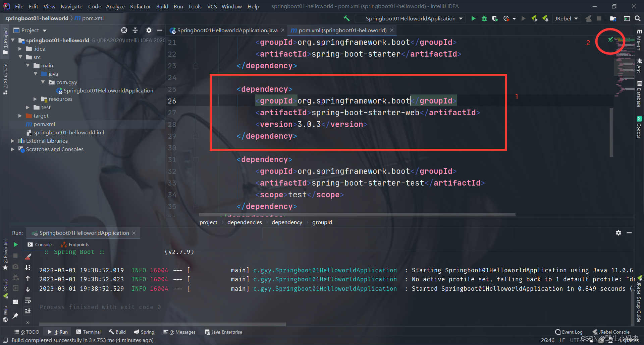Open the Profile run icon in toolbar
The height and width of the screenshot is (345, 644).
(506, 18)
